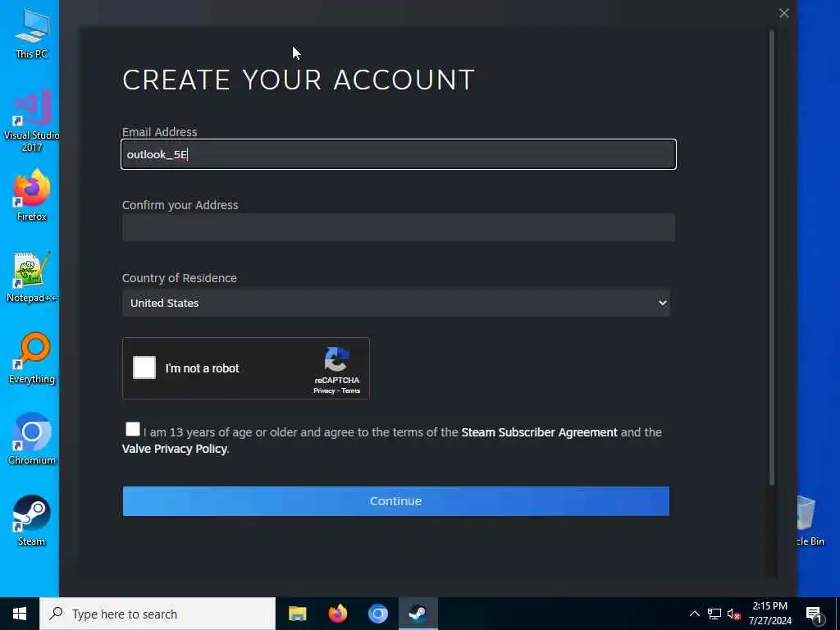Image resolution: width=840 pixels, height=630 pixels.
Task: Close the Create Your Account window
Action: point(783,13)
